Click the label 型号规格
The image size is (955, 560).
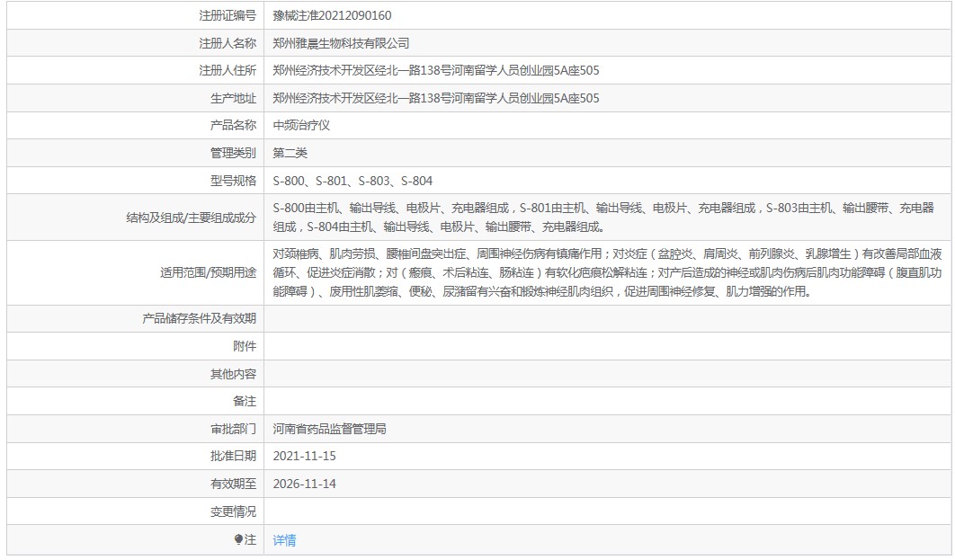233,181
